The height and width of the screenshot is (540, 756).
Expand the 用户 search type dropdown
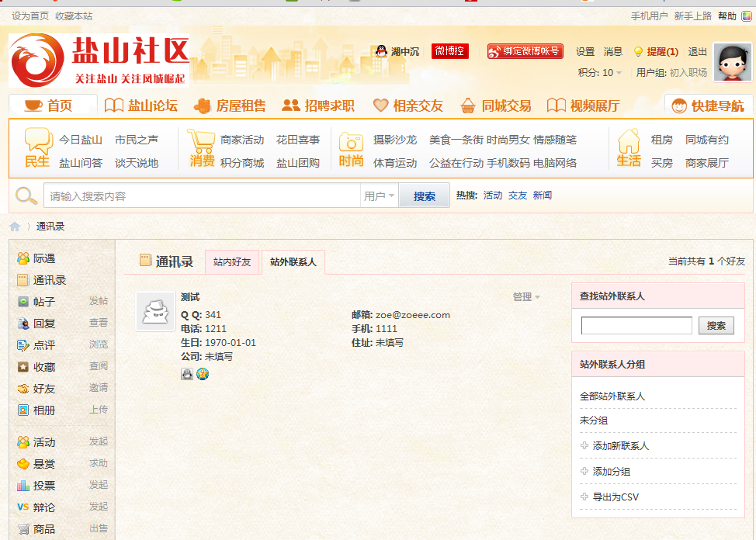click(x=380, y=194)
